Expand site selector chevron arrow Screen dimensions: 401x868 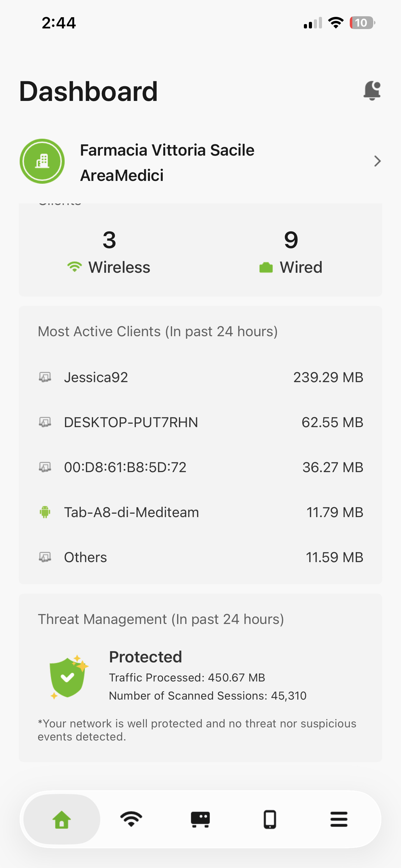[378, 161]
